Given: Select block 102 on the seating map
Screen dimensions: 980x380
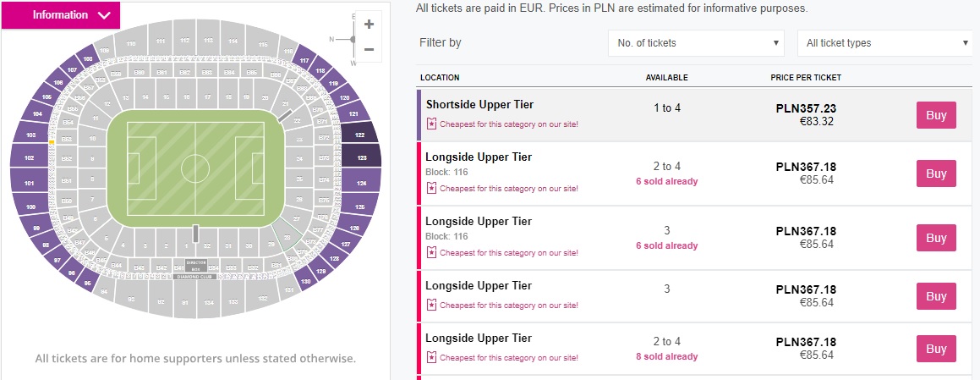Looking at the screenshot, I should click(29, 157).
